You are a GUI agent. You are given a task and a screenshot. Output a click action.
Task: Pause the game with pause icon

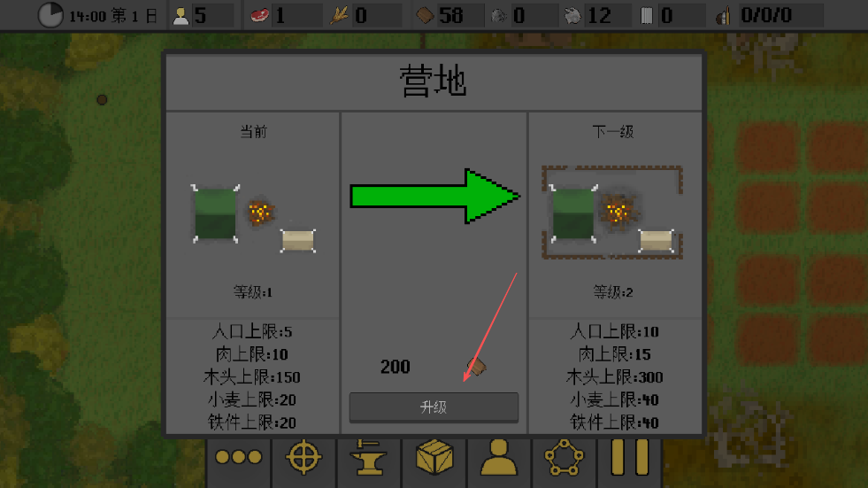pos(629,457)
